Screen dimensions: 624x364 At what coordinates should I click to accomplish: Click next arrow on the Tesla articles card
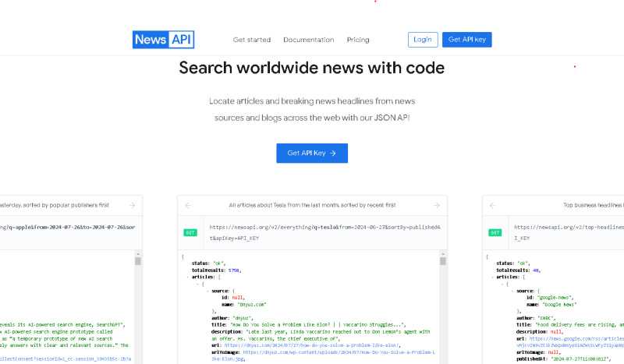437,205
